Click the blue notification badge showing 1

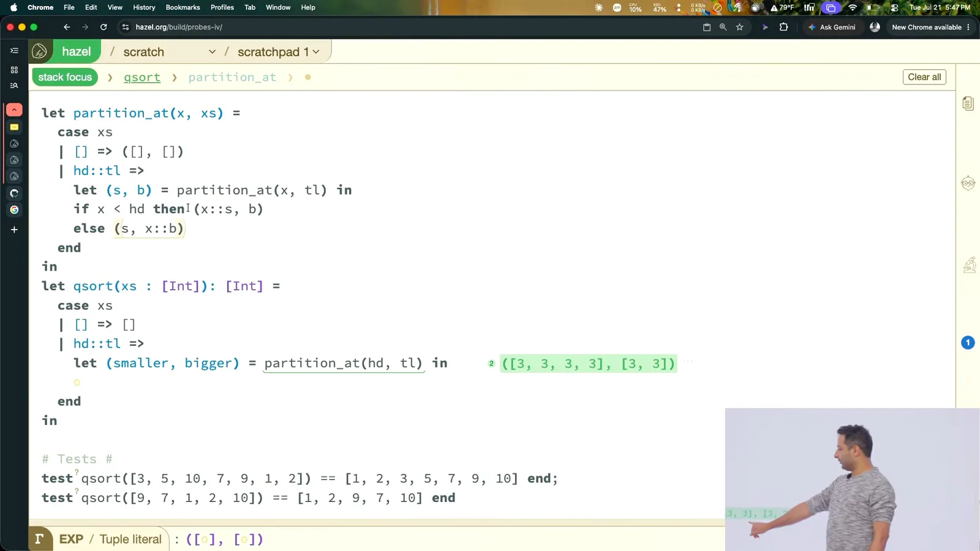(968, 343)
